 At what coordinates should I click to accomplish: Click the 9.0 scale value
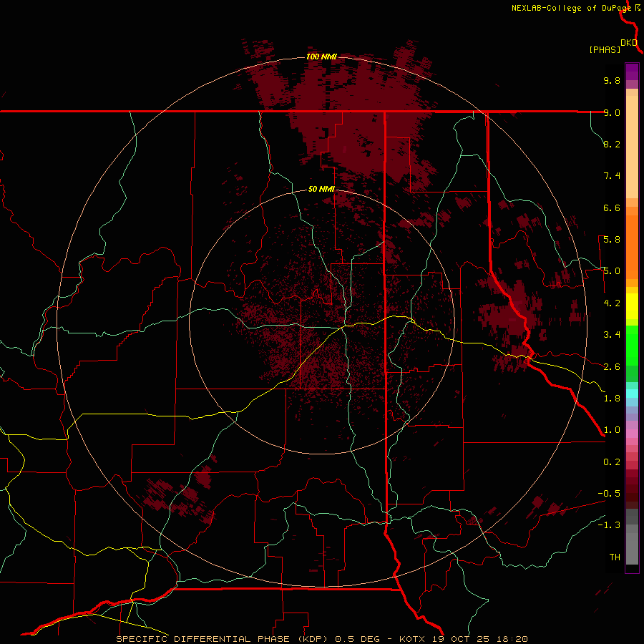pyautogui.click(x=612, y=112)
